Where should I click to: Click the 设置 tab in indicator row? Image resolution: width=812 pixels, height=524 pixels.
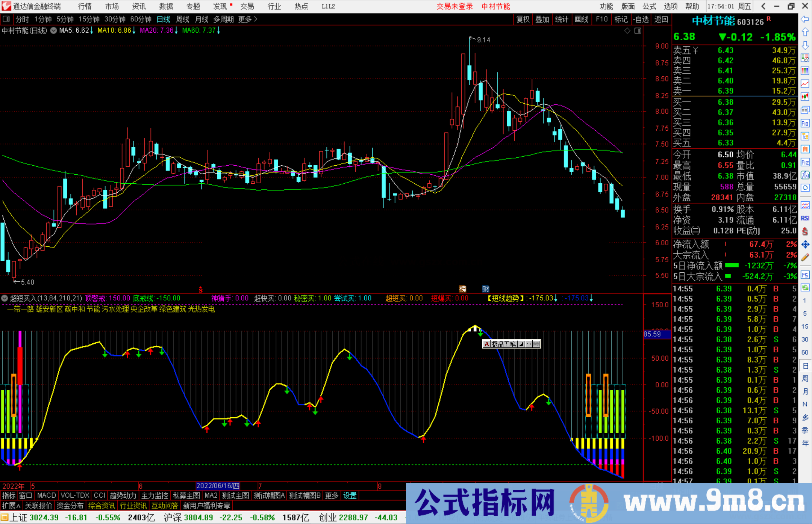[350, 495]
